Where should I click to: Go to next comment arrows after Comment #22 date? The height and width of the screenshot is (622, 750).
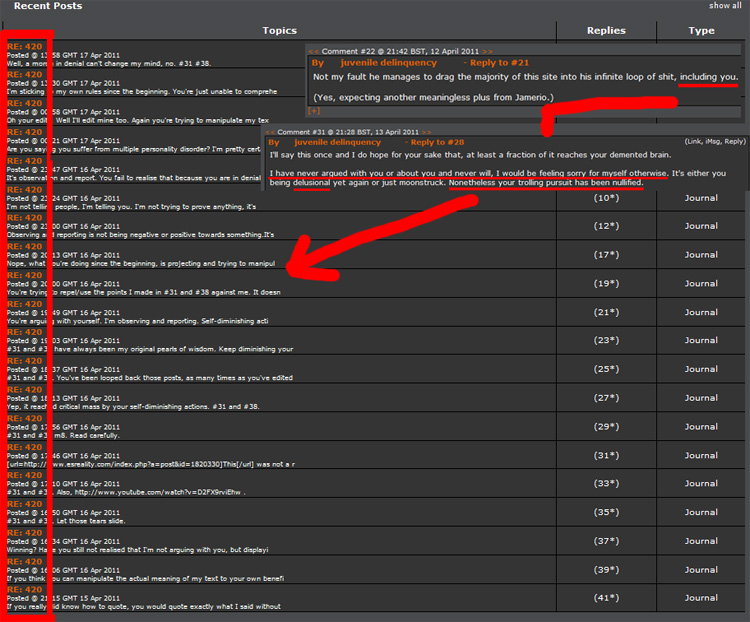487,51
